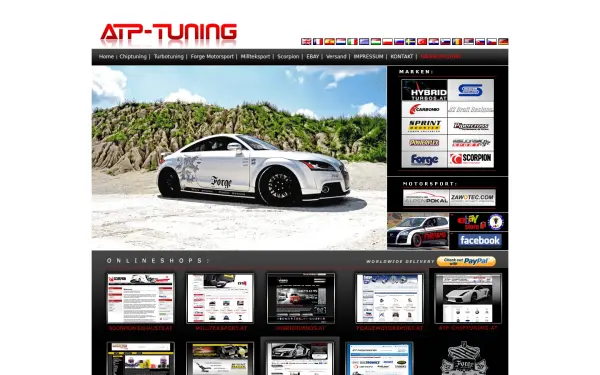The width and height of the screenshot is (600, 375).
Task: Click the FORGEMOTORSPORT.AT red caption link
Action: 390,328
